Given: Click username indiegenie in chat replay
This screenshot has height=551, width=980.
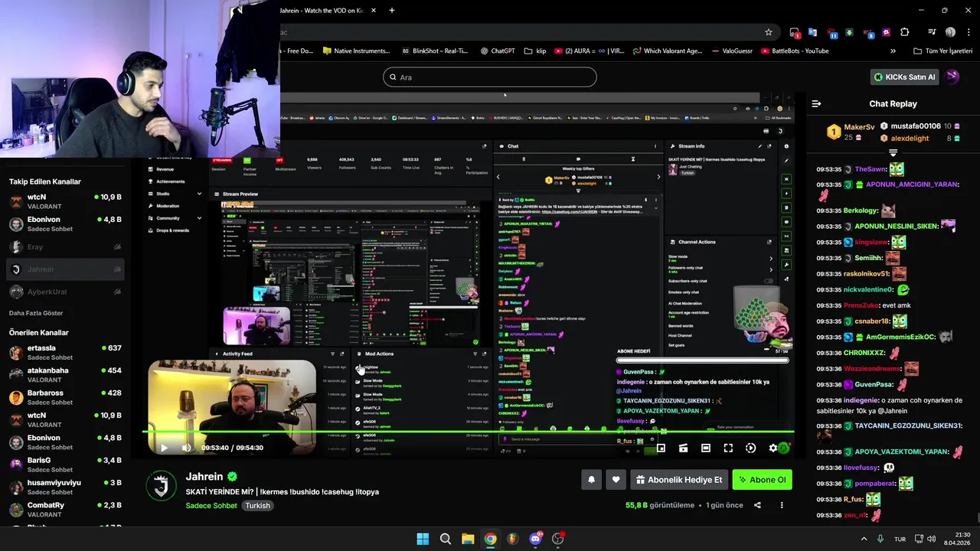Looking at the screenshot, I should 861,400.
